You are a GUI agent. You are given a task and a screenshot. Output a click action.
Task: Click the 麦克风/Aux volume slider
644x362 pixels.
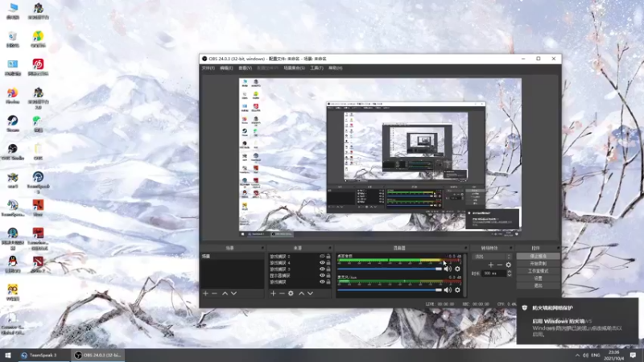click(x=390, y=290)
